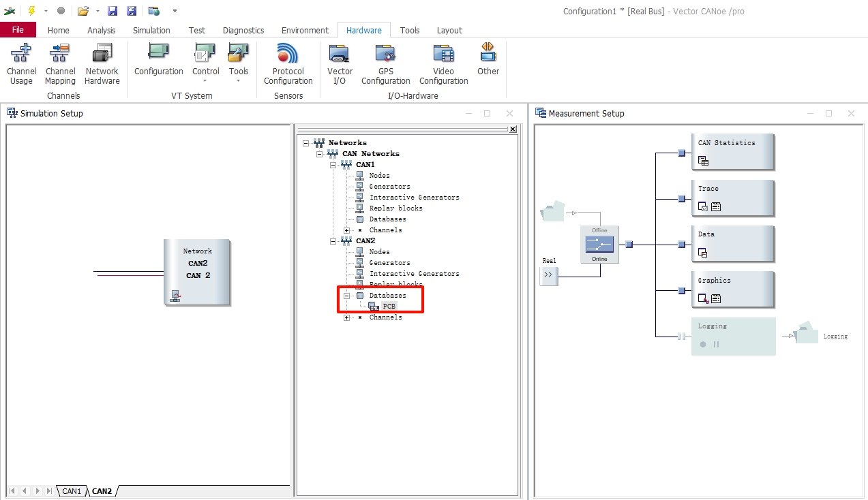Click the Channel Mapping icon
Image resolution: width=868 pixels, height=500 pixels.
click(60, 63)
